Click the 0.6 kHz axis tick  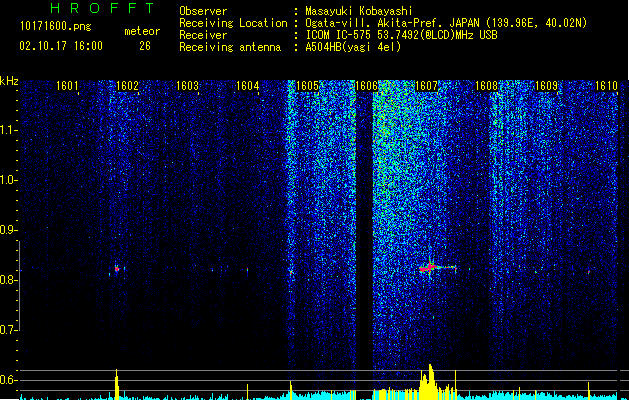coord(9,380)
